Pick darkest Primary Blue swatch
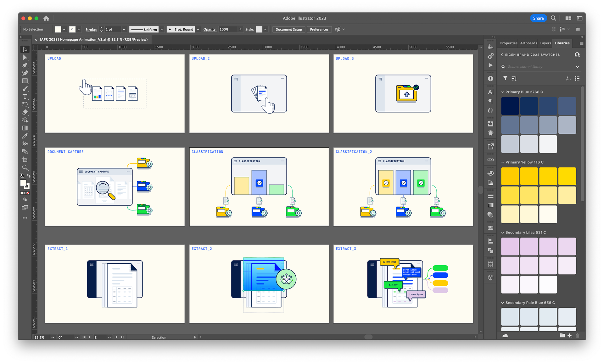The image size is (604, 364). click(x=510, y=106)
